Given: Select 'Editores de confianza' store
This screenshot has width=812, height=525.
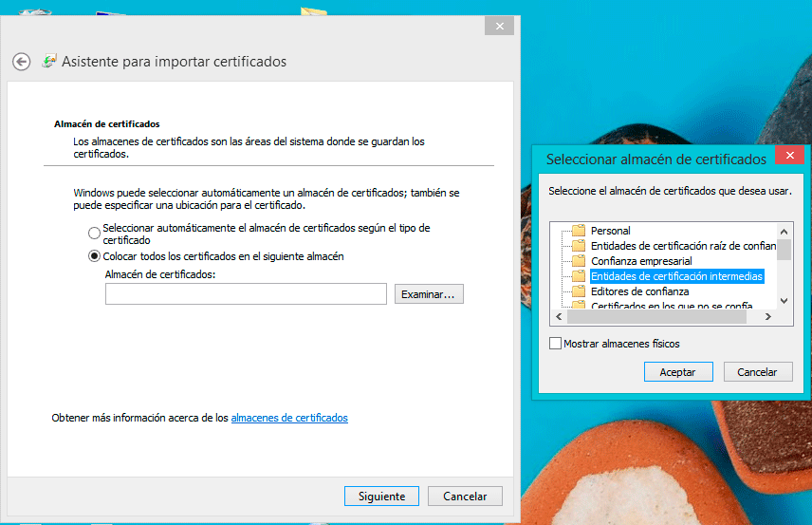Looking at the screenshot, I should click(x=639, y=291).
